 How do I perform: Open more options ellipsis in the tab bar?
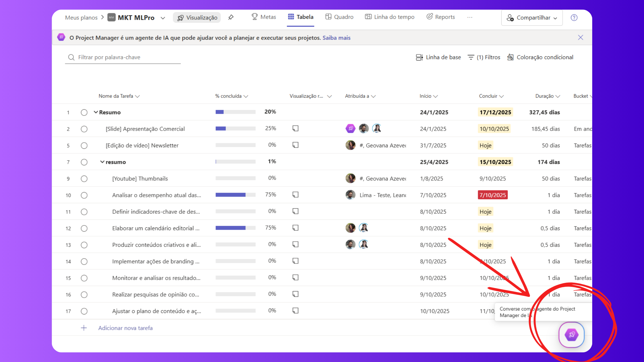coord(470,17)
